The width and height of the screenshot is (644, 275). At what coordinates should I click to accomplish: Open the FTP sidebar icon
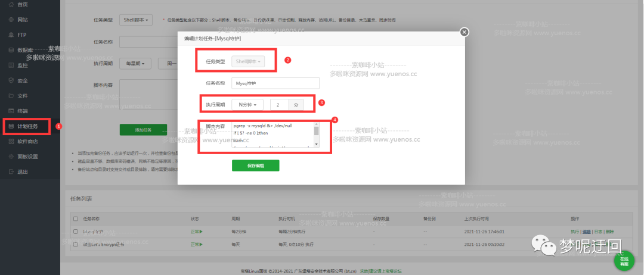(11, 35)
